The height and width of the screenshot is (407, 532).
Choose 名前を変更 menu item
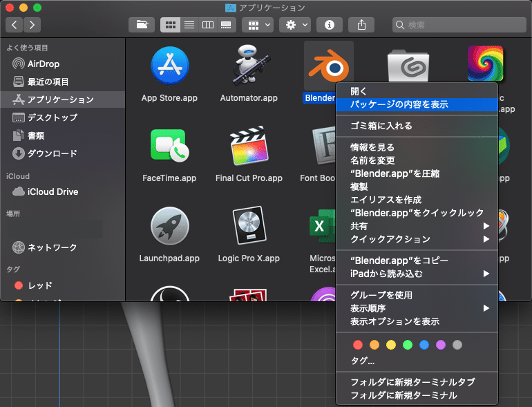[417, 160]
